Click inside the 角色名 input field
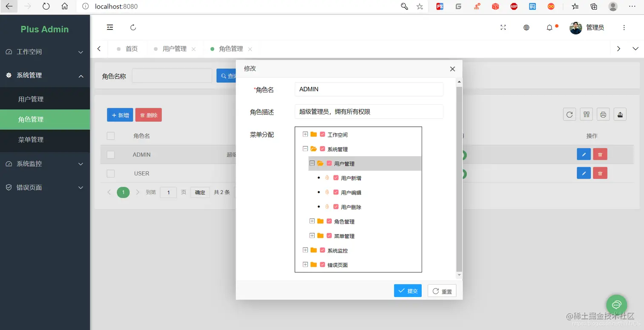644x330 pixels. pyautogui.click(x=368, y=89)
